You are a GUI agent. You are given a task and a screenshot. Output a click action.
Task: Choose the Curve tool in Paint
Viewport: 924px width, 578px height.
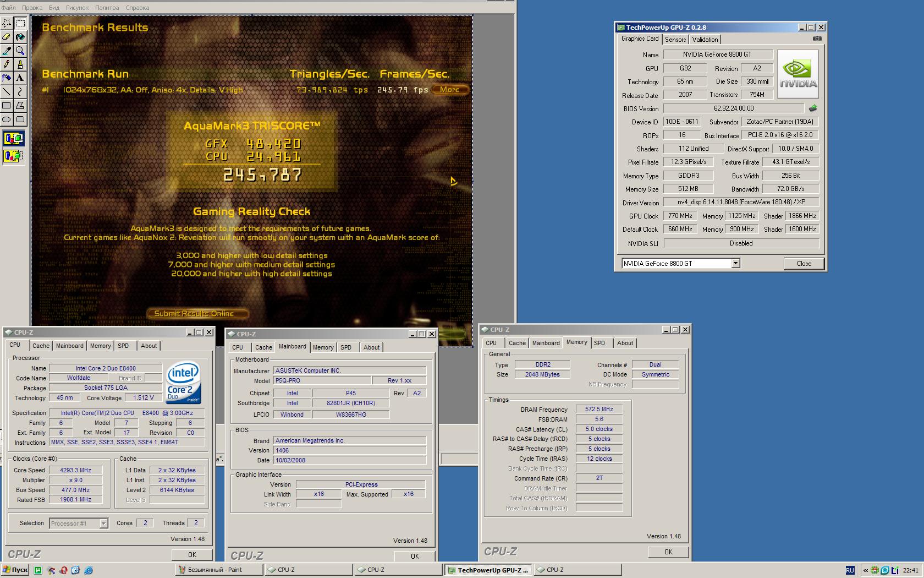click(x=20, y=91)
